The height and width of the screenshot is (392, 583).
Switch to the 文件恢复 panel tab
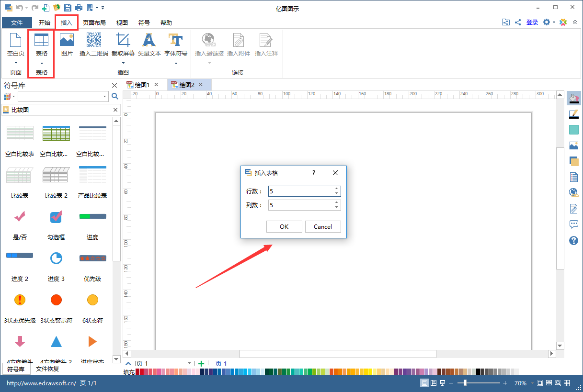coord(47,369)
